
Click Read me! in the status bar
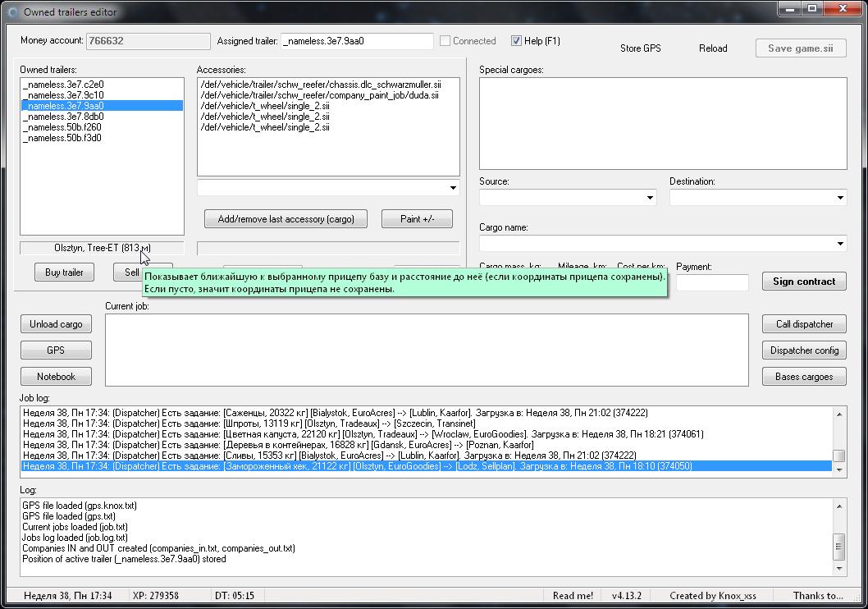click(x=573, y=596)
